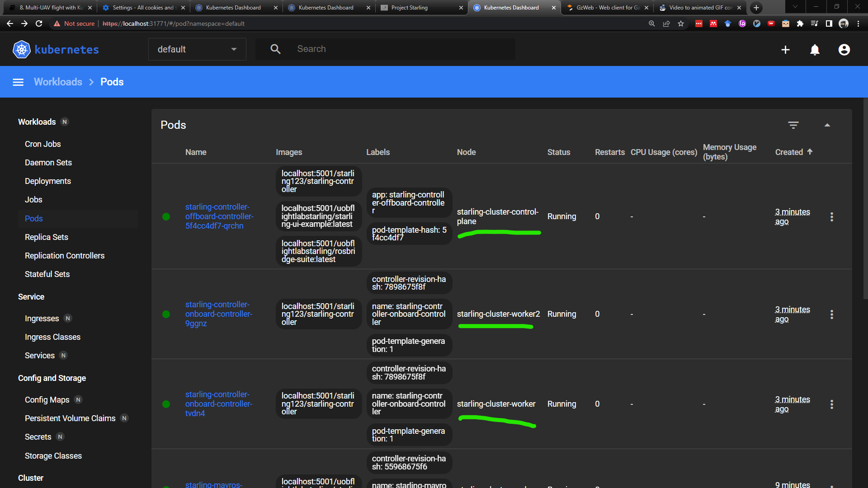Click the browser forward arrow
This screenshot has width=868, height=488.
24,23
